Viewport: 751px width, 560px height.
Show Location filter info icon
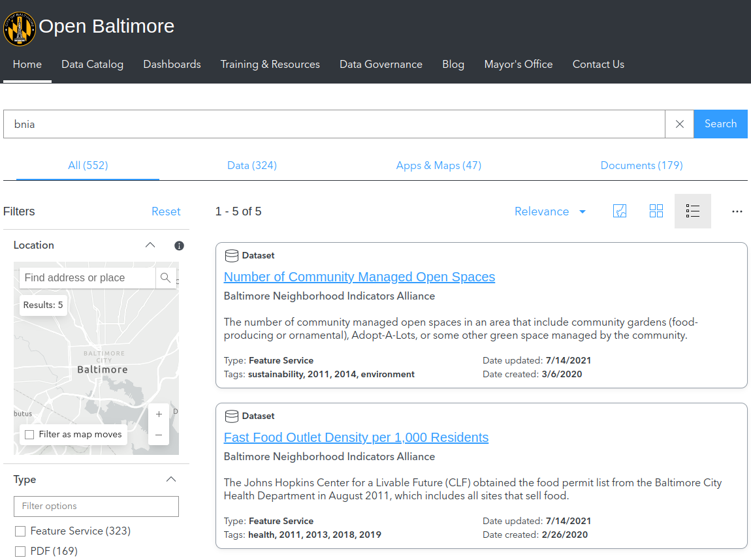coord(179,245)
